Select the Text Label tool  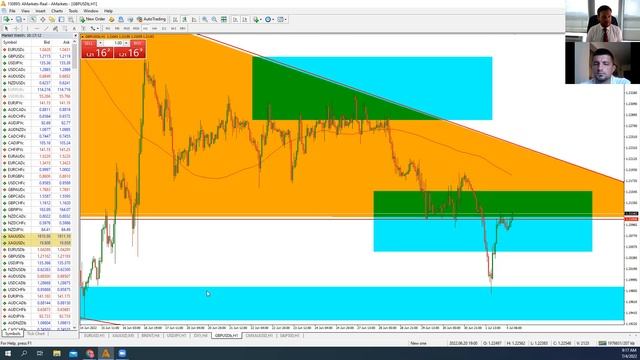coord(83,29)
